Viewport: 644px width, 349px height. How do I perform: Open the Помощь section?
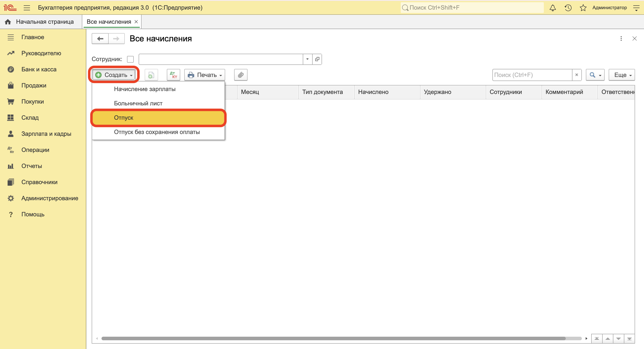(x=43, y=214)
